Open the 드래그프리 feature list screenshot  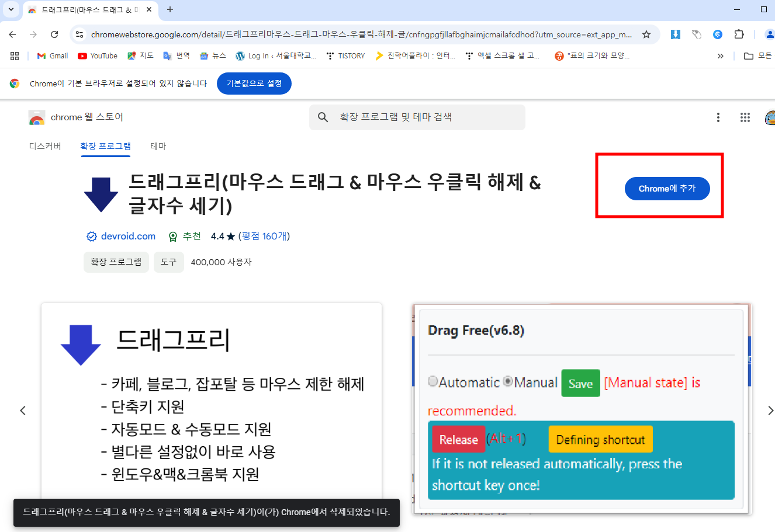[x=212, y=409]
